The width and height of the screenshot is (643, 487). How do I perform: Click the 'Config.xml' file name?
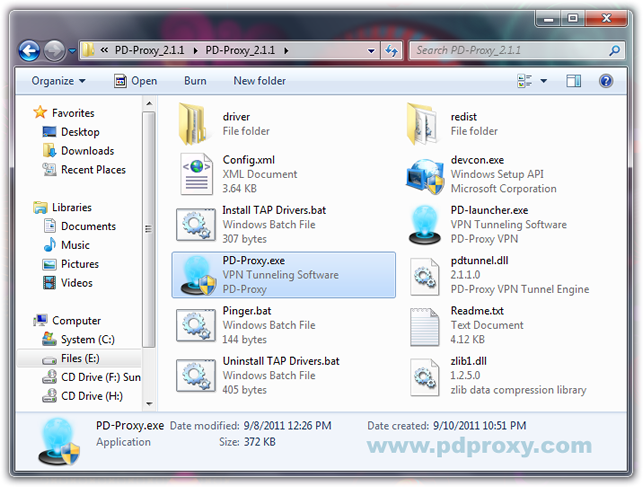(x=249, y=160)
